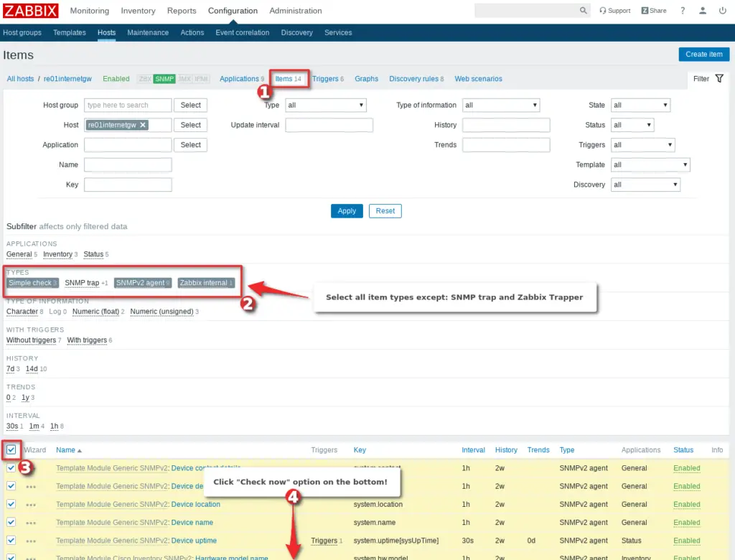Open the user profile icon
735x560 pixels.
[x=701, y=10]
